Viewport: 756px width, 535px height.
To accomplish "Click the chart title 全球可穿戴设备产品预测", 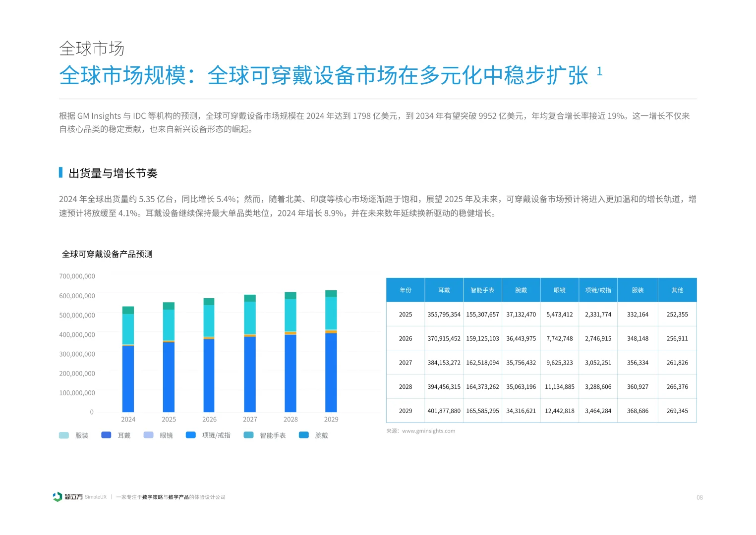I will point(107,254).
